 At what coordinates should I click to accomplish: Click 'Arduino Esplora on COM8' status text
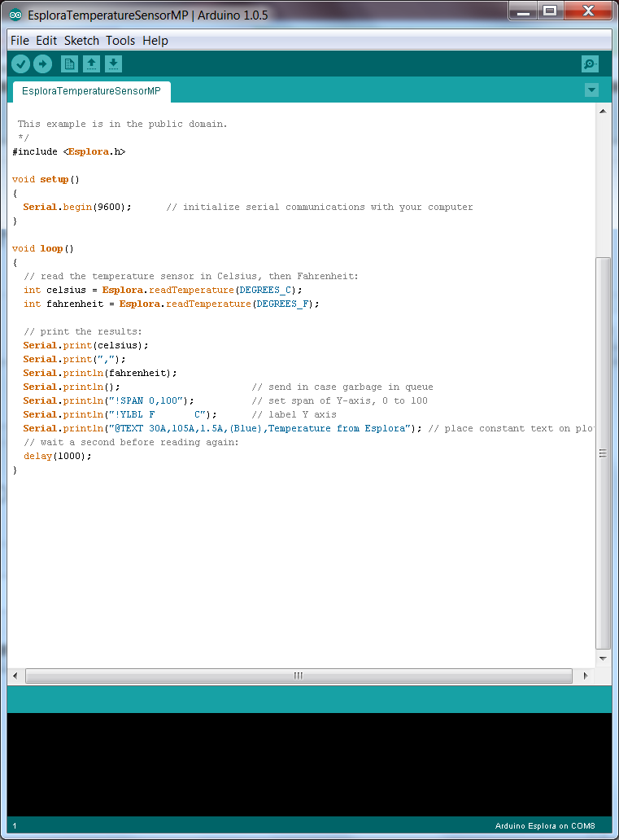(544, 826)
